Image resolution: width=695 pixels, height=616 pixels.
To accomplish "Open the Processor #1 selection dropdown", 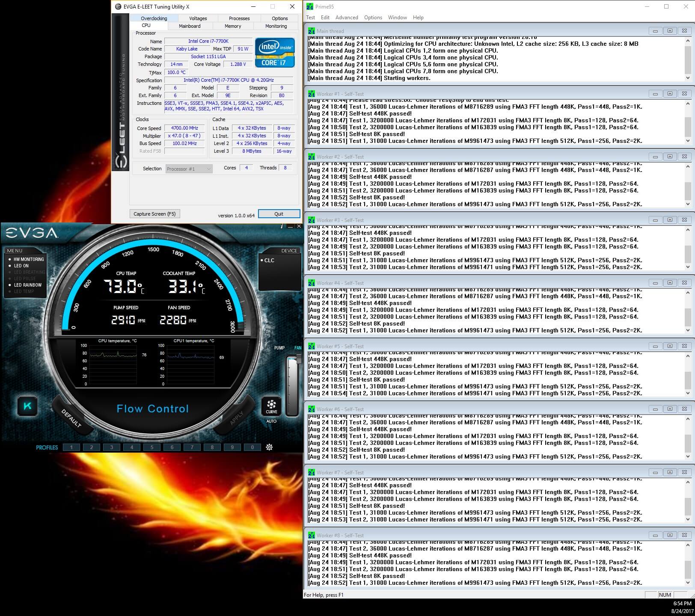I will point(189,169).
